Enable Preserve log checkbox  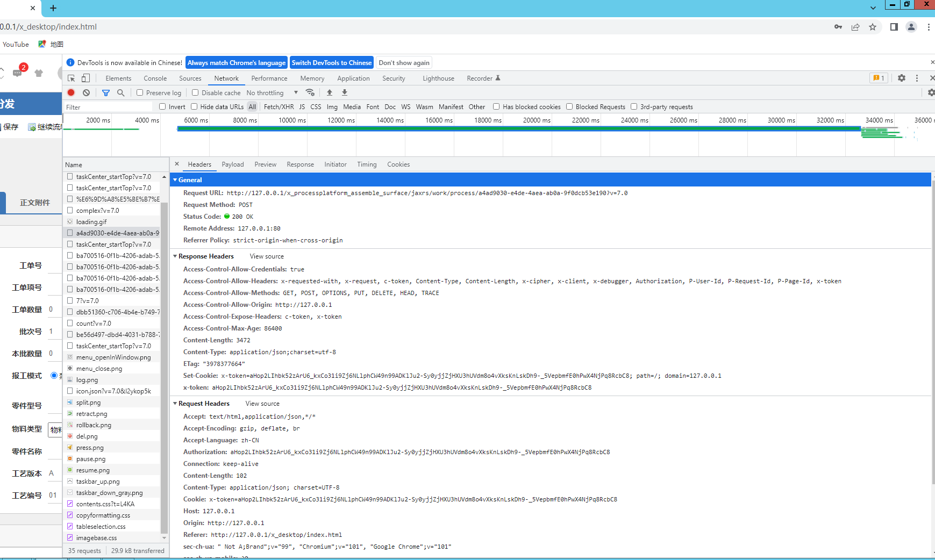pyautogui.click(x=140, y=92)
